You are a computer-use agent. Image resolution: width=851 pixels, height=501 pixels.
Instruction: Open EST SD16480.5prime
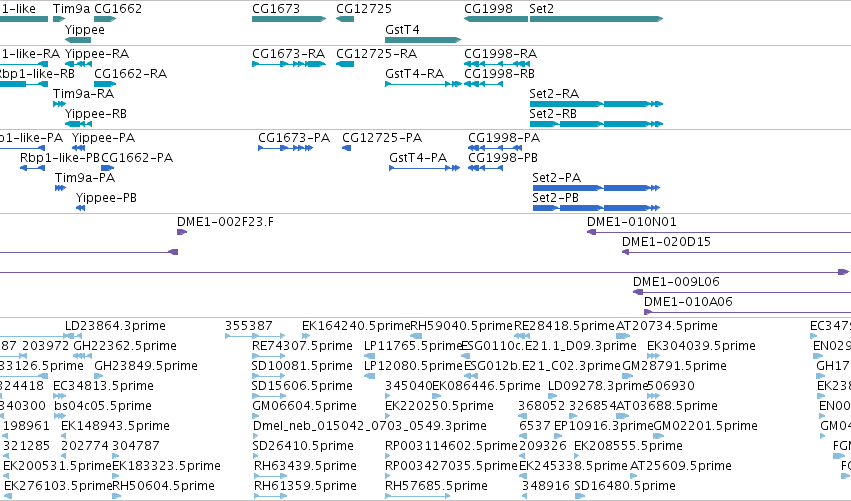(x=580, y=497)
